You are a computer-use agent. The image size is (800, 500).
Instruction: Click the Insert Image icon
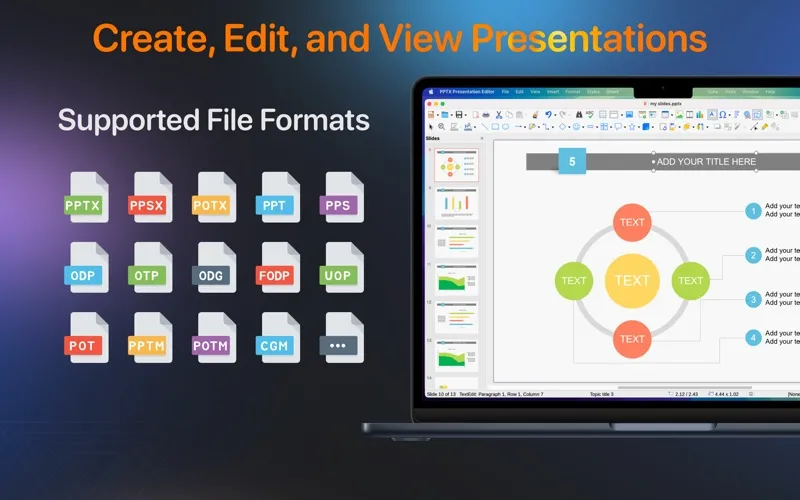click(679, 115)
